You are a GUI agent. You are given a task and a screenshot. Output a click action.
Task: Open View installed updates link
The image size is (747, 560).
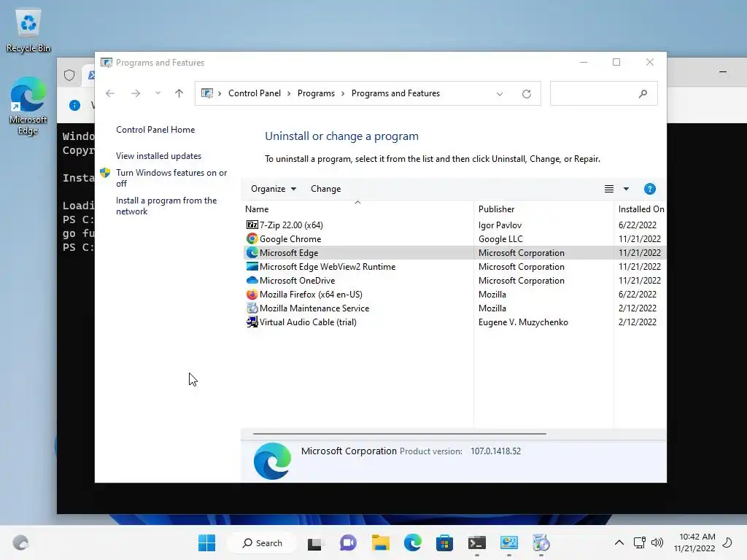pos(158,156)
